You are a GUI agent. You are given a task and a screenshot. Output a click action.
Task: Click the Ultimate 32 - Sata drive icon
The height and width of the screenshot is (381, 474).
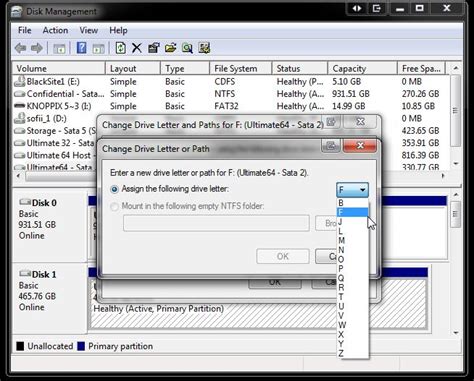point(20,143)
